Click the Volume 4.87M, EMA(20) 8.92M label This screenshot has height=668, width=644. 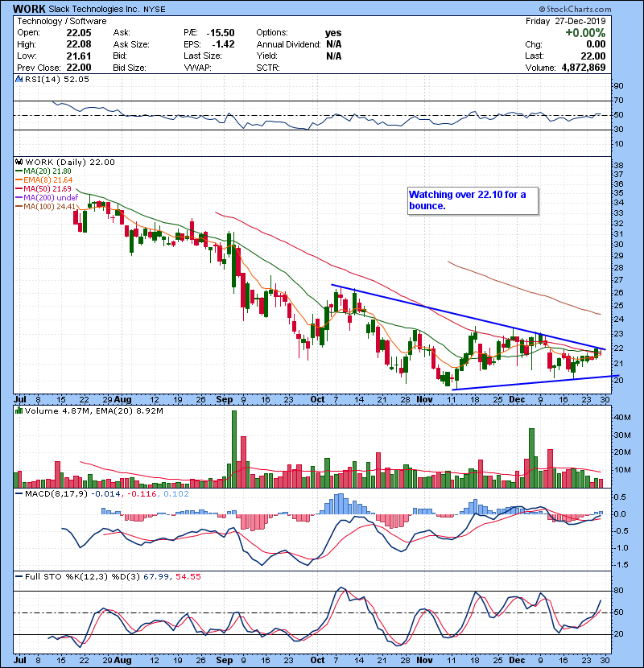[x=94, y=410]
